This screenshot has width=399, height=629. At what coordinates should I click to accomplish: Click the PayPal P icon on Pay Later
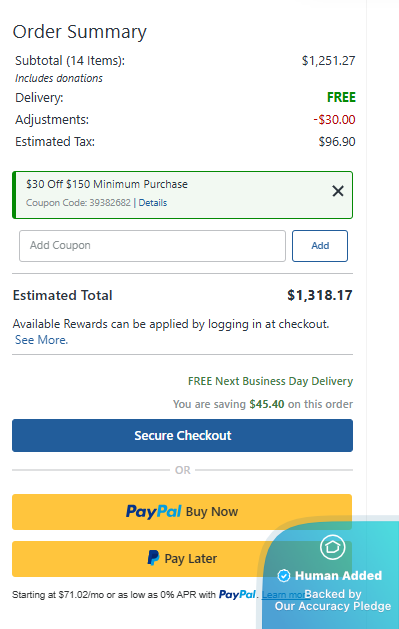tap(153, 558)
